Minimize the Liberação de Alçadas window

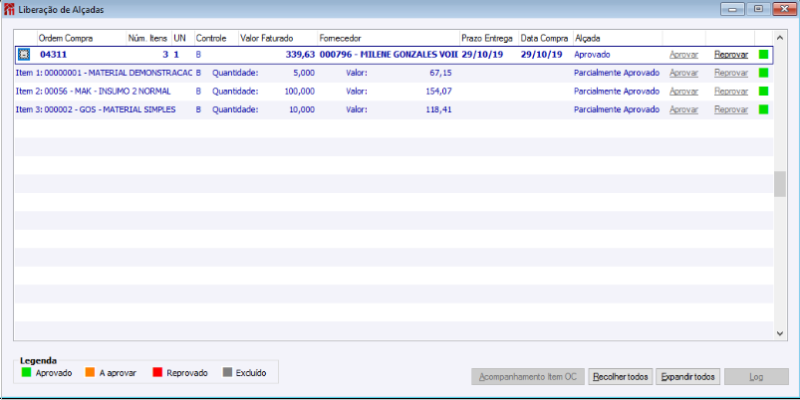point(732,9)
